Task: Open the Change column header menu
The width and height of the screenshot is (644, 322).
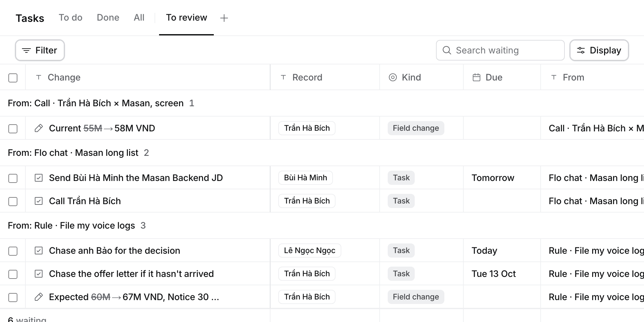Action: pos(148,77)
